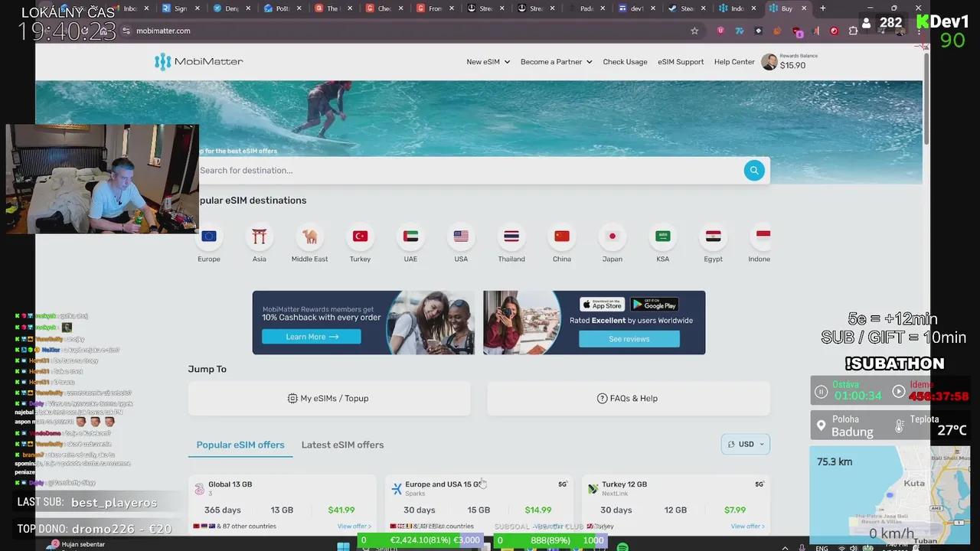Click the Europe and USA 15 GB title
Screen dimensions: 980x551
443,484
